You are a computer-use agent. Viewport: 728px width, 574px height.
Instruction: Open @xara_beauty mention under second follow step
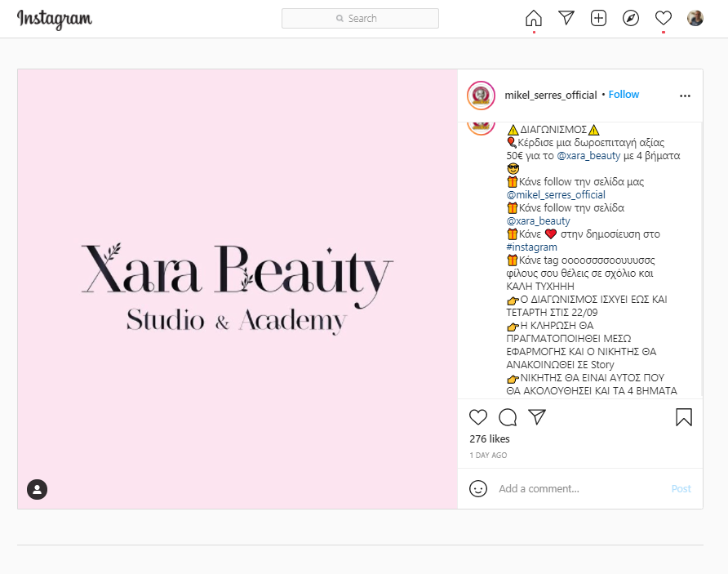tap(538, 220)
